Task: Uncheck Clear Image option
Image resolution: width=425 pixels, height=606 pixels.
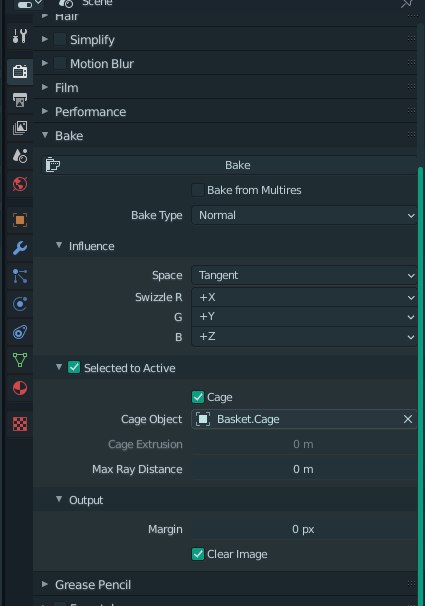Action: point(198,554)
